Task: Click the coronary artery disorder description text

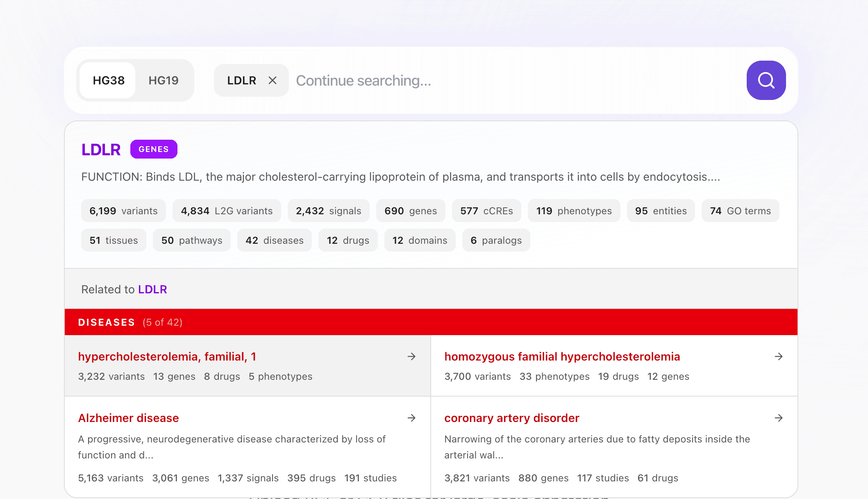Action: (597, 447)
